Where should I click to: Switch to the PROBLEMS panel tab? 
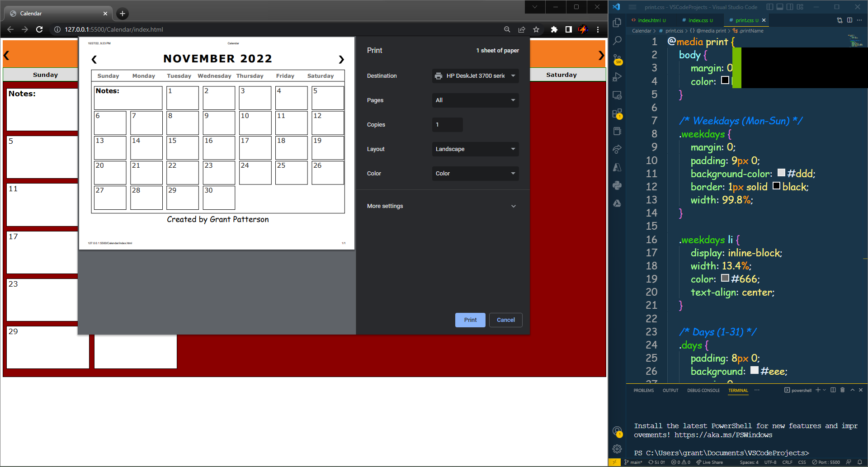coord(643,390)
